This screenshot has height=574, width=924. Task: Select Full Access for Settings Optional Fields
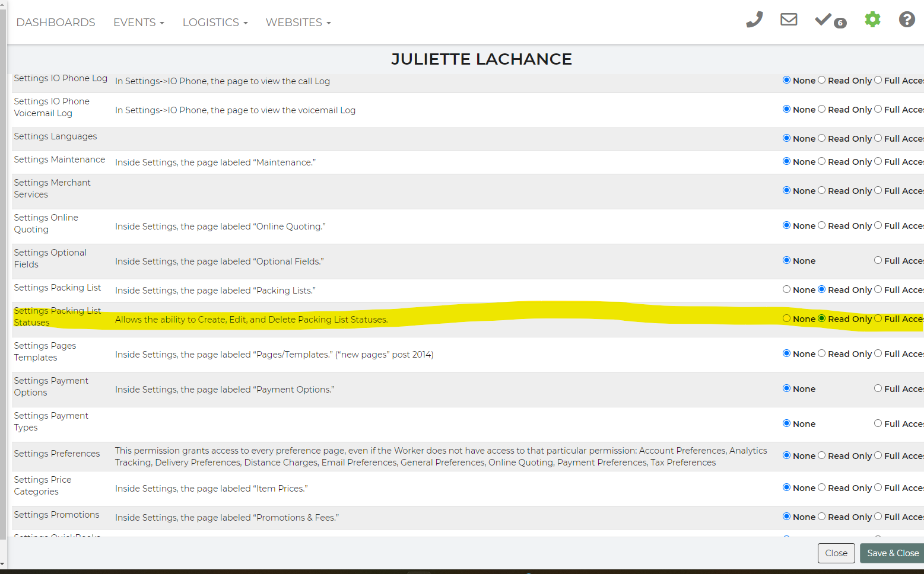coord(878,260)
